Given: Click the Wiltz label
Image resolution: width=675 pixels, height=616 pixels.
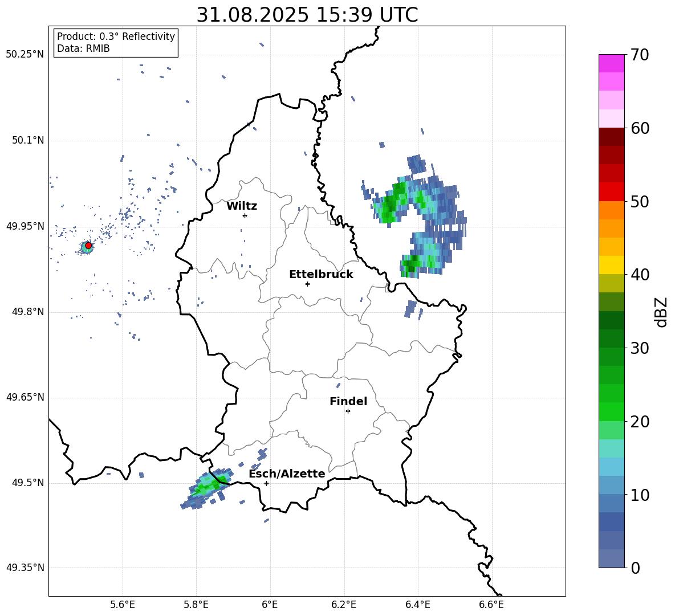Looking at the screenshot, I should 242,206.
